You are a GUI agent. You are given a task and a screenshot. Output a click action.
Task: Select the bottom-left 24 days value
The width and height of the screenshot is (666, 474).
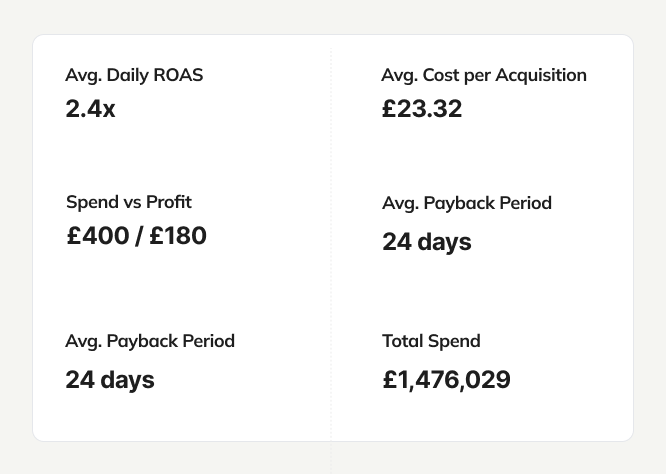[x=110, y=380]
